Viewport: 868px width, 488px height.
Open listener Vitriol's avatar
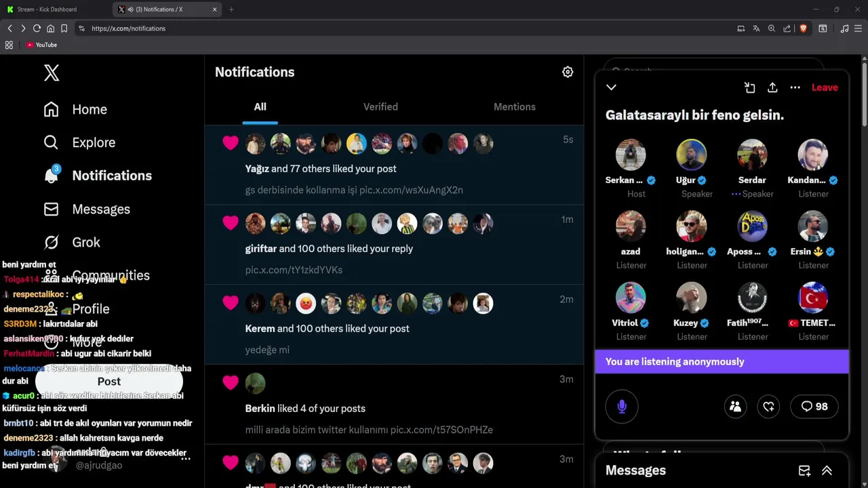coord(631,298)
